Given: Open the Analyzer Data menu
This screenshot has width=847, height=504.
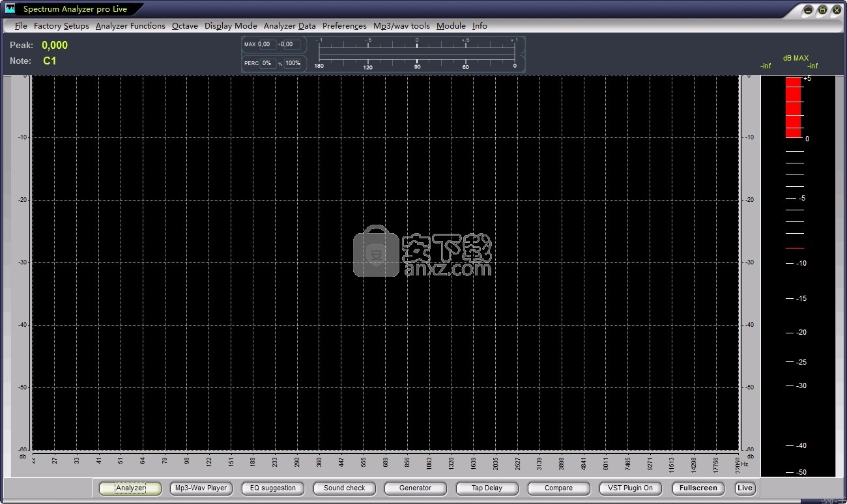Looking at the screenshot, I should tap(290, 26).
